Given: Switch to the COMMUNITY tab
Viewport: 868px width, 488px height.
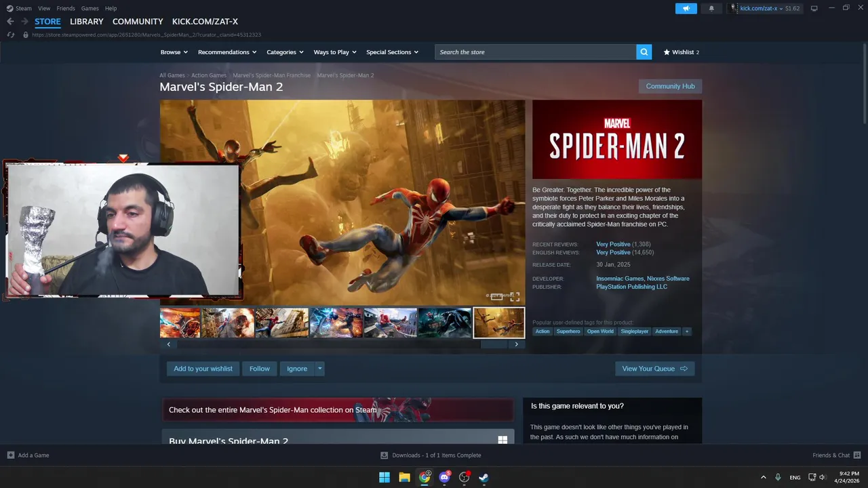Looking at the screenshot, I should (138, 22).
